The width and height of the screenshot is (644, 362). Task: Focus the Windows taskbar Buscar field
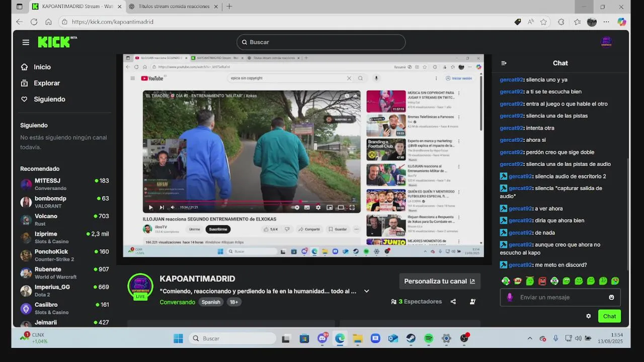[x=232, y=338]
